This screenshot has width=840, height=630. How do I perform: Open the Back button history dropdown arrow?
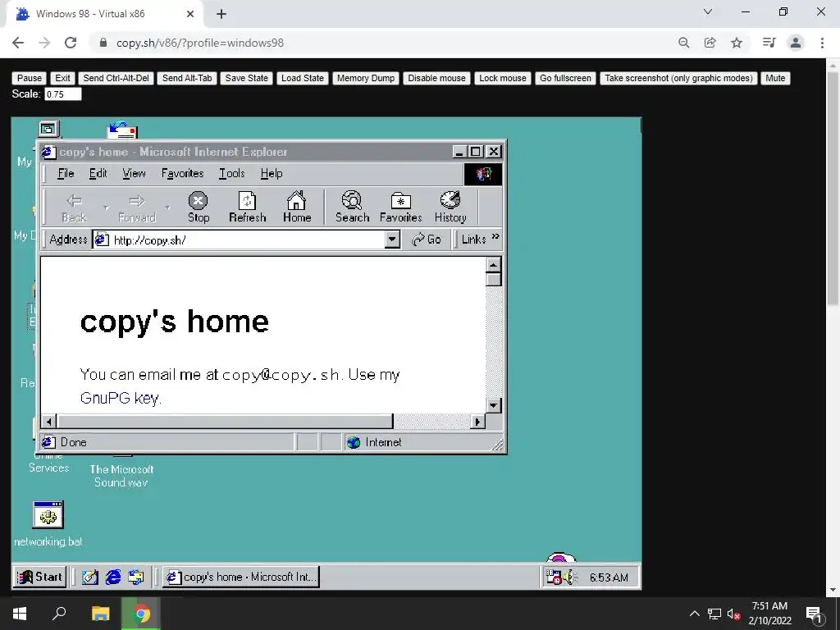coord(106,208)
